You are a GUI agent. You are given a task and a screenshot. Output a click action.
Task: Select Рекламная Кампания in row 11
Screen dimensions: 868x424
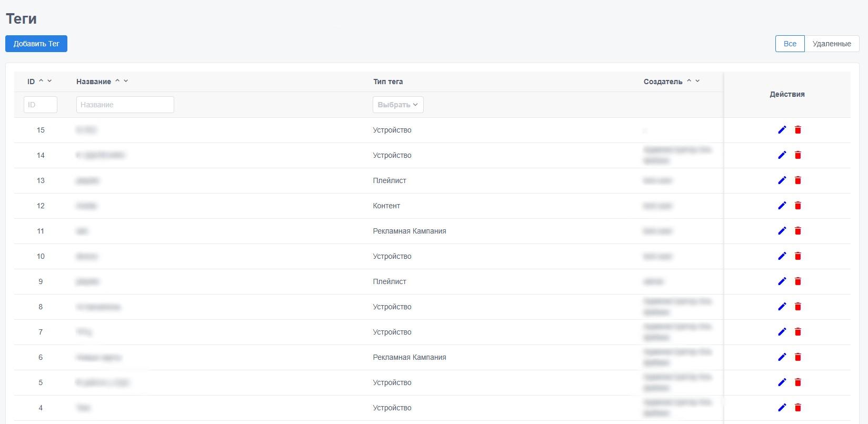pyautogui.click(x=410, y=231)
